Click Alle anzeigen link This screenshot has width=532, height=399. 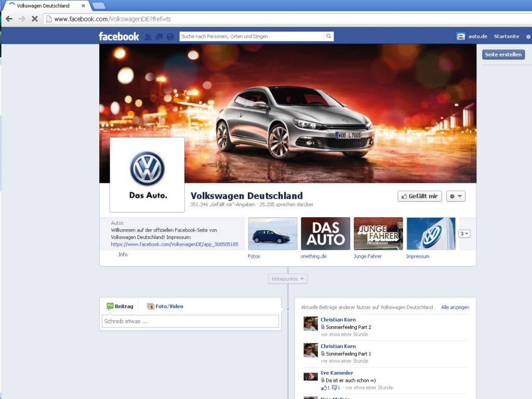click(x=455, y=308)
